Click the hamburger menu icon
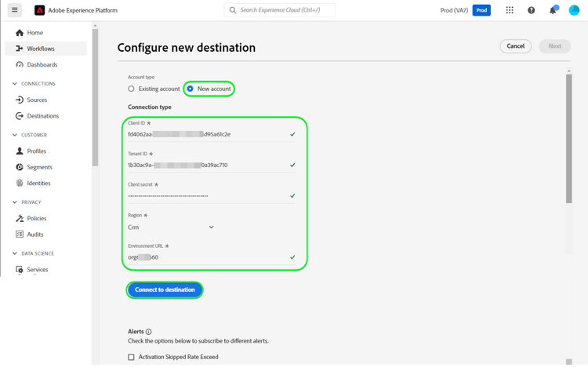The height and width of the screenshot is (367, 588). pos(15,10)
